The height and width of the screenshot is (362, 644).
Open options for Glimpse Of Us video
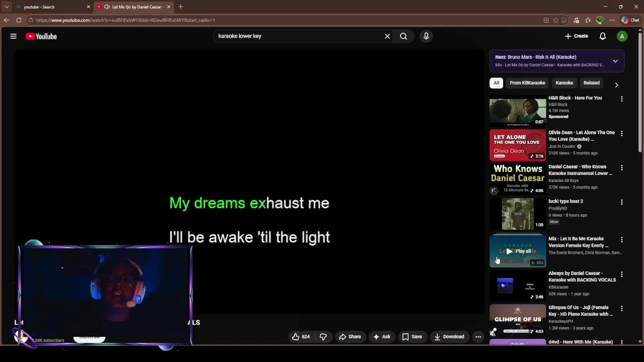tap(622, 308)
